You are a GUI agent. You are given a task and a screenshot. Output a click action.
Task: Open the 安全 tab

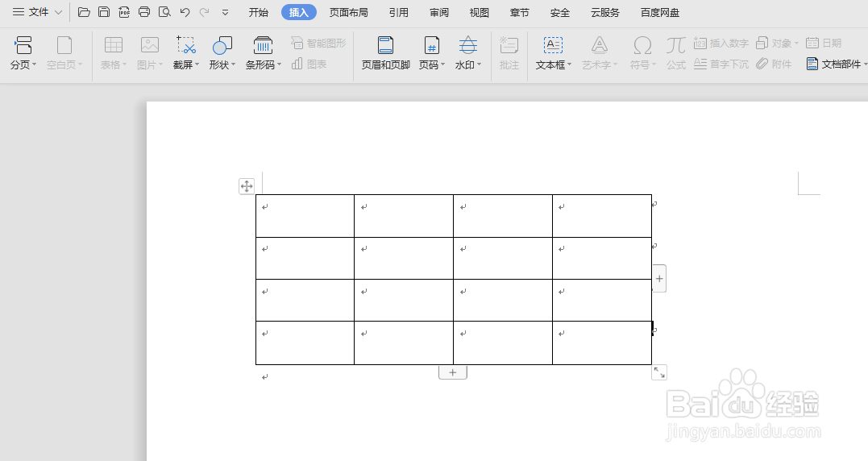[x=559, y=12]
